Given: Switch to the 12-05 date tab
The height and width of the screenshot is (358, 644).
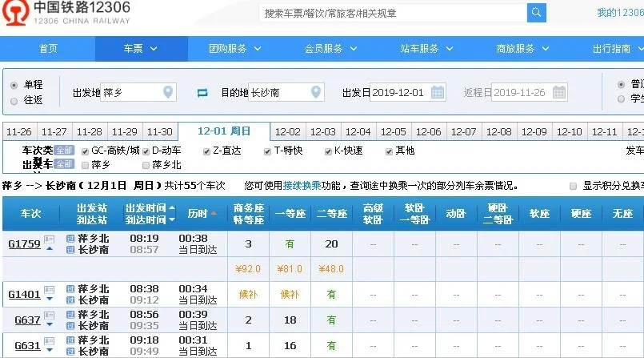Looking at the screenshot, I should coord(394,132).
